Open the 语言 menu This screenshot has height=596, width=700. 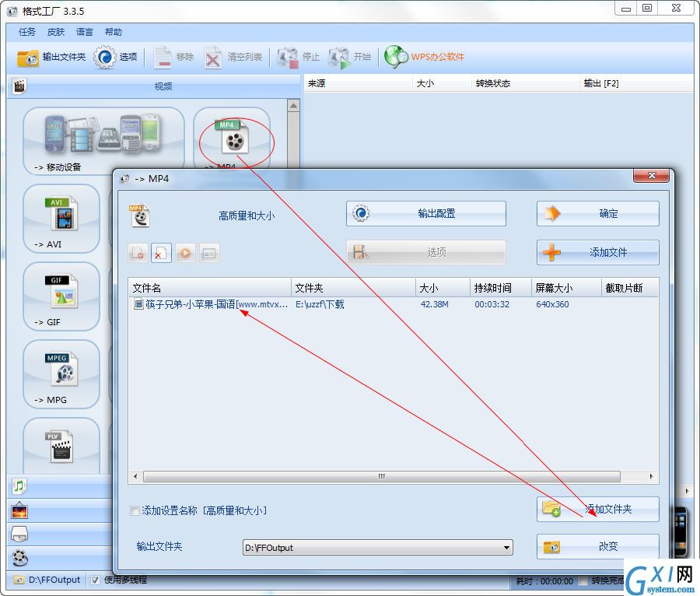tap(84, 32)
